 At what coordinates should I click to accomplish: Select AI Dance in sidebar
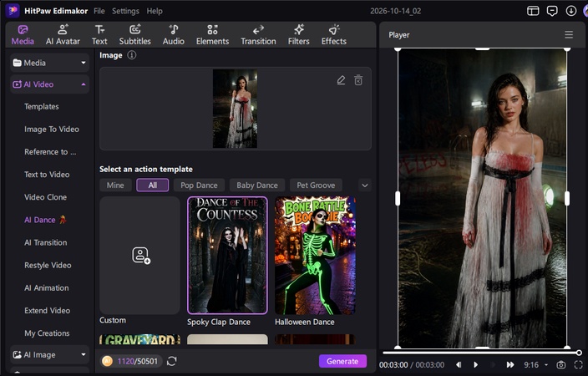click(45, 220)
